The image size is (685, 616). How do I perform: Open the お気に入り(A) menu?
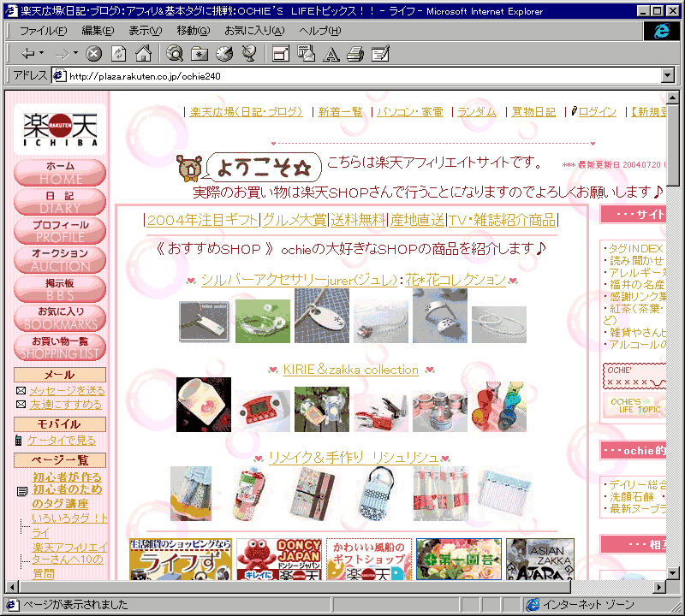[x=254, y=31]
